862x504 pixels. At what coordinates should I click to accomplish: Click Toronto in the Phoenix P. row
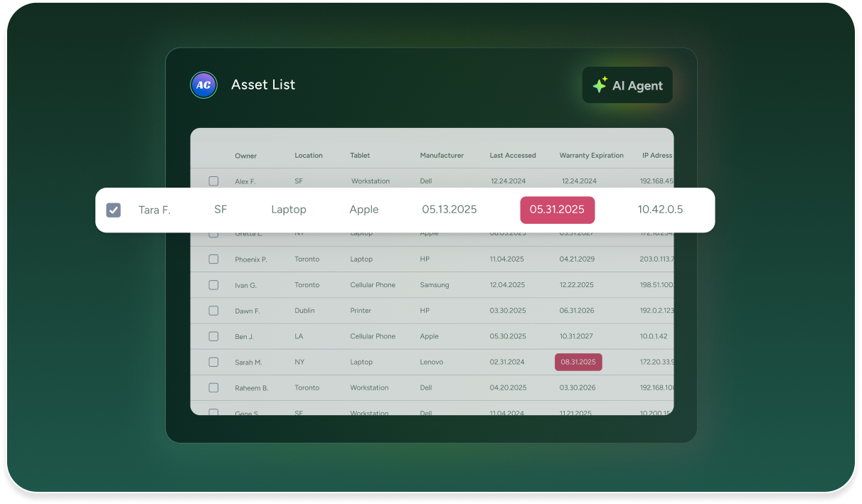307,259
